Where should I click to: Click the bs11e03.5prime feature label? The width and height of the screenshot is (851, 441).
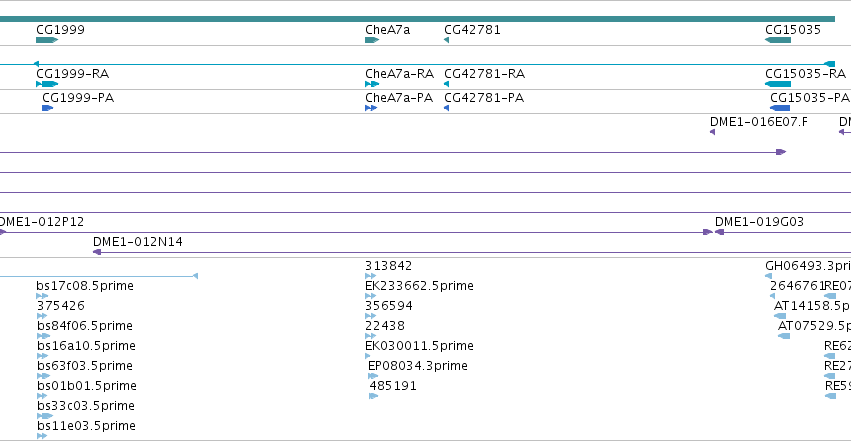click(86, 426)
